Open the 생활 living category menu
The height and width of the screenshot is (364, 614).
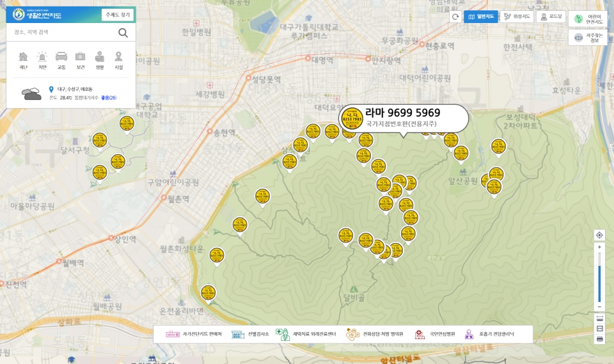click(x=100, y=60)
